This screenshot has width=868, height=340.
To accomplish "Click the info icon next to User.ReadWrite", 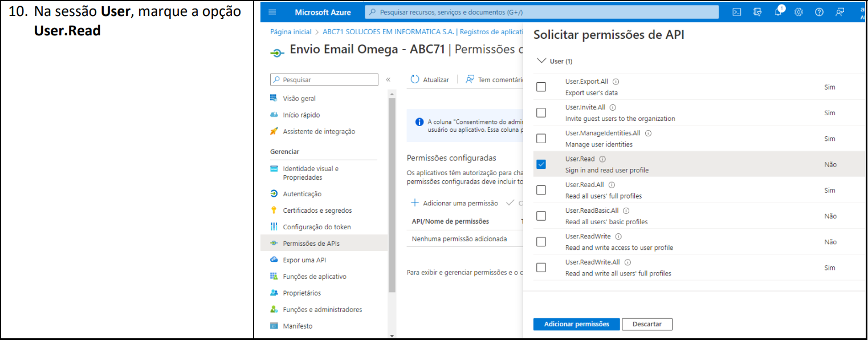I will [x=618, y=236].
